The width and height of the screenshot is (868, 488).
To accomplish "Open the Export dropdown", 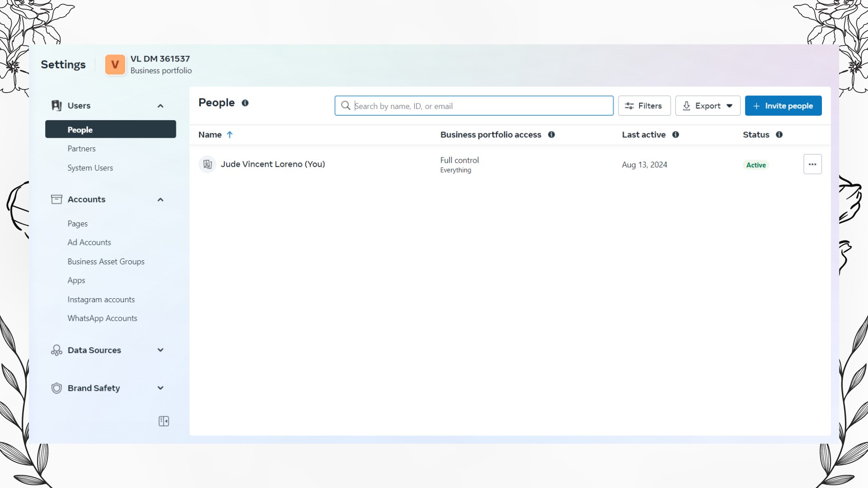I will point(708,106).
